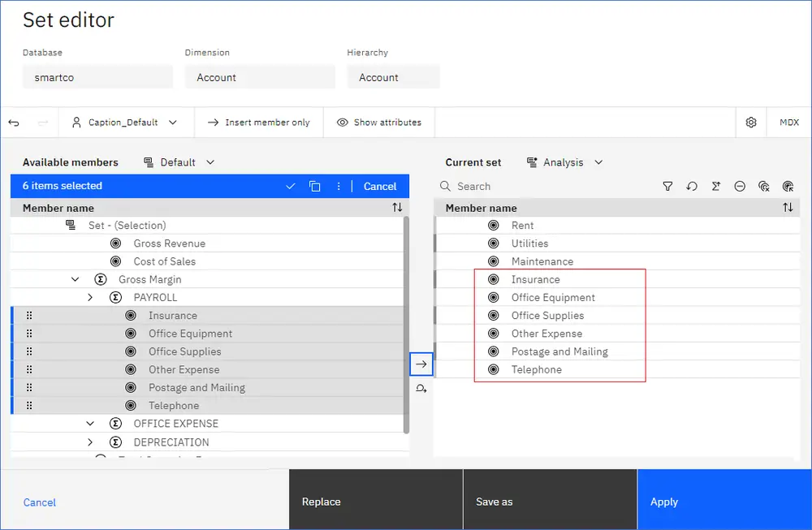Click drag handle of Office Equipment row

(x=29, y=334)
